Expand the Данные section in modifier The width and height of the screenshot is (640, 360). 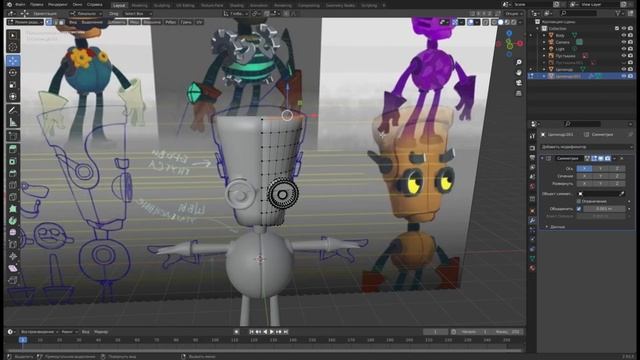(557, 227)
